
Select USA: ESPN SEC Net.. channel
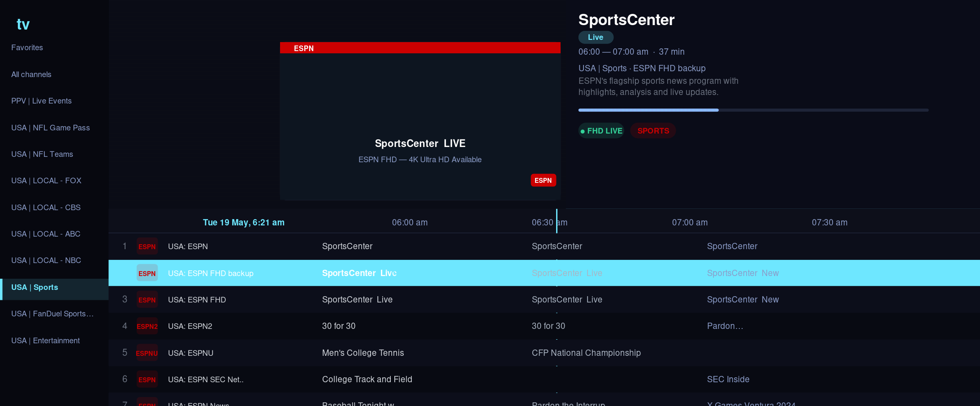(x=206, y=380)
